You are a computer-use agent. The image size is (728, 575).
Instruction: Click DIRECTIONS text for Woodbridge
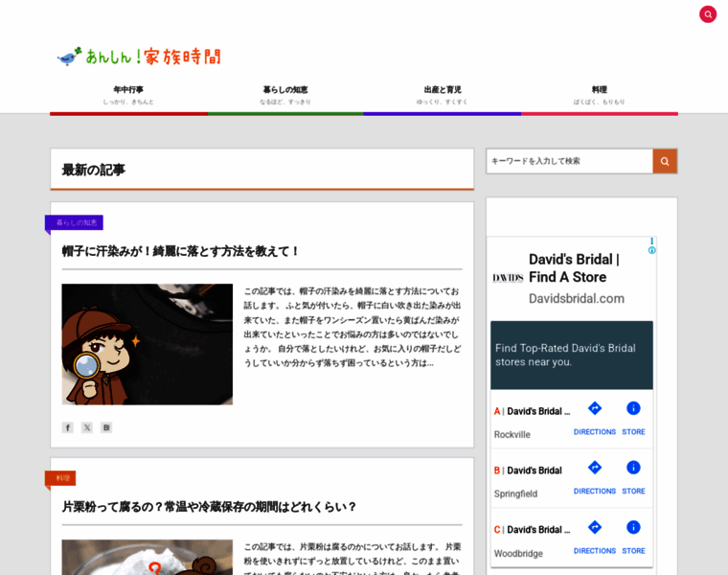pos(595,551)
